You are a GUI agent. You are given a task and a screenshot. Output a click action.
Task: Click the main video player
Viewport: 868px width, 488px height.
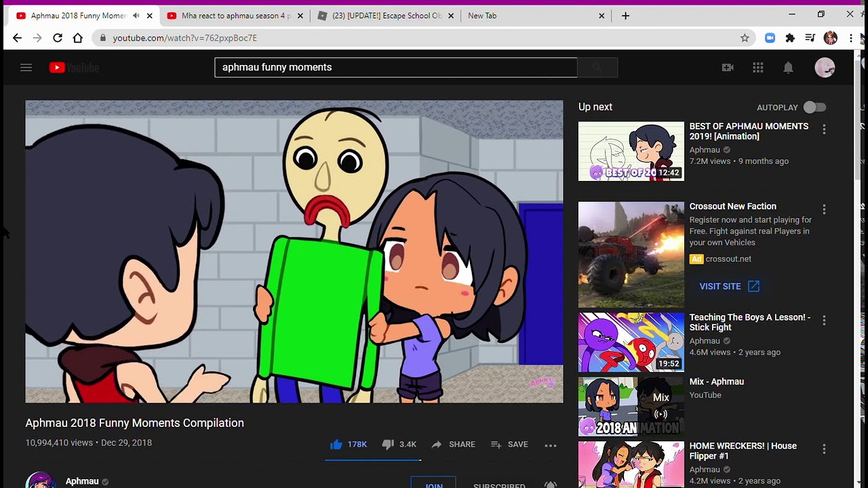294,251
